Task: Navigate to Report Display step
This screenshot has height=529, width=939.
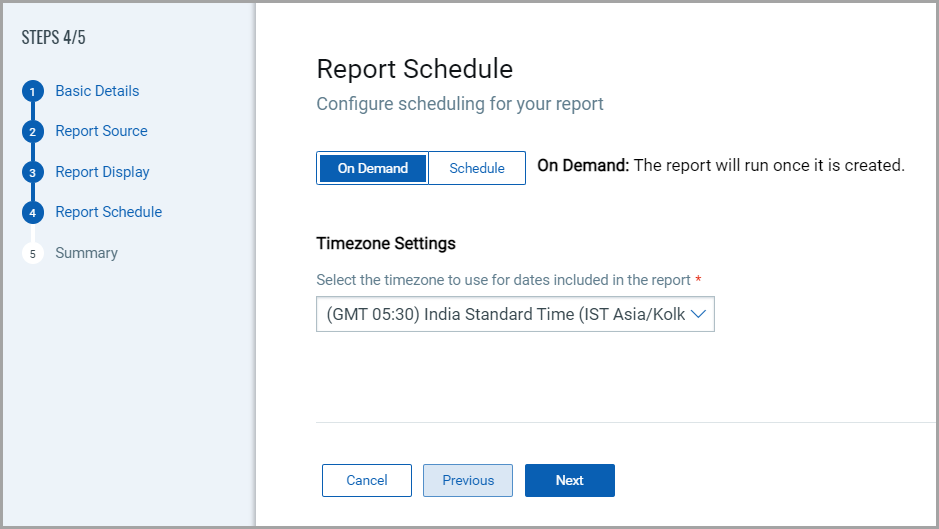Action: (x=102, y=172)
